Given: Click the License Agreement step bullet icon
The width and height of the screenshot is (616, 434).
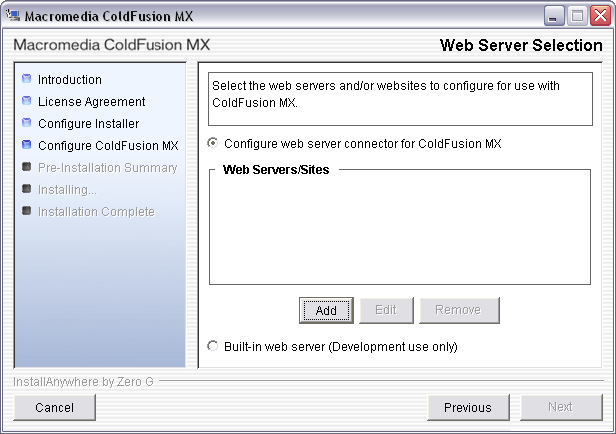Looking at the screenshot, I should 26,101.
